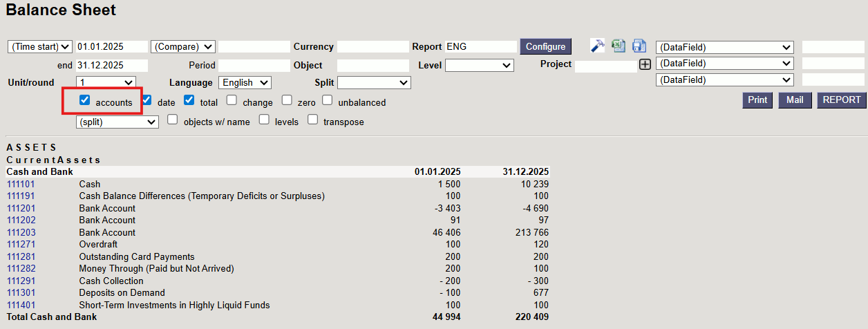Click the REPORT button

(841, 100)
